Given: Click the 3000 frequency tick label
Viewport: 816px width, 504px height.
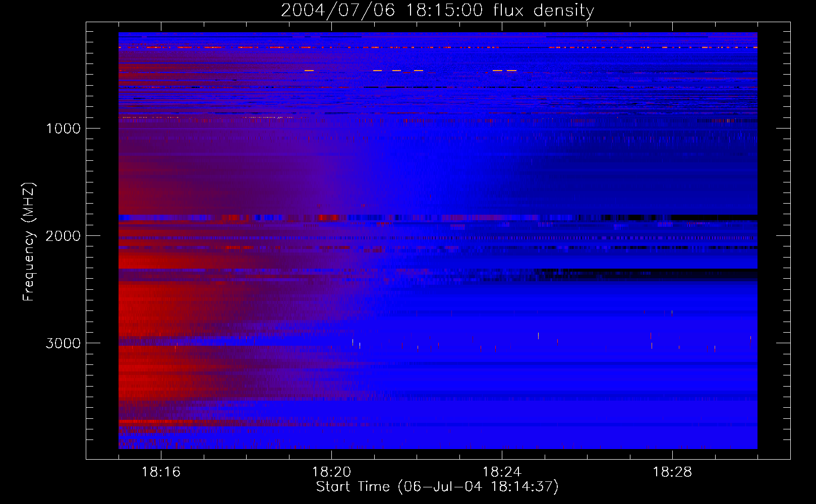Looking at the screenshot, I should coord(63,343).
